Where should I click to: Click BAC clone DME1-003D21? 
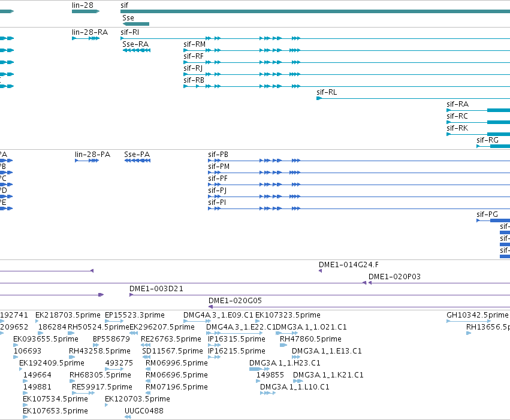coord(156,289)
